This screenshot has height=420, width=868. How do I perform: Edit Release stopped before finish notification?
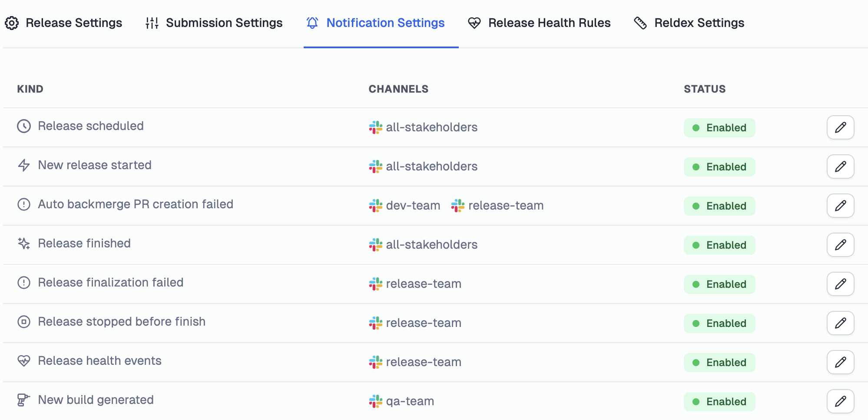[840, 323]
